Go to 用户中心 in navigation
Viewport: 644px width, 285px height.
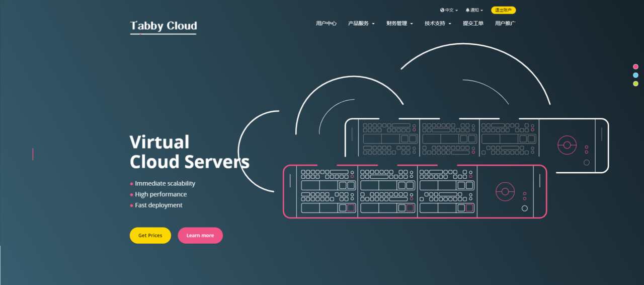tap(326, 23)
